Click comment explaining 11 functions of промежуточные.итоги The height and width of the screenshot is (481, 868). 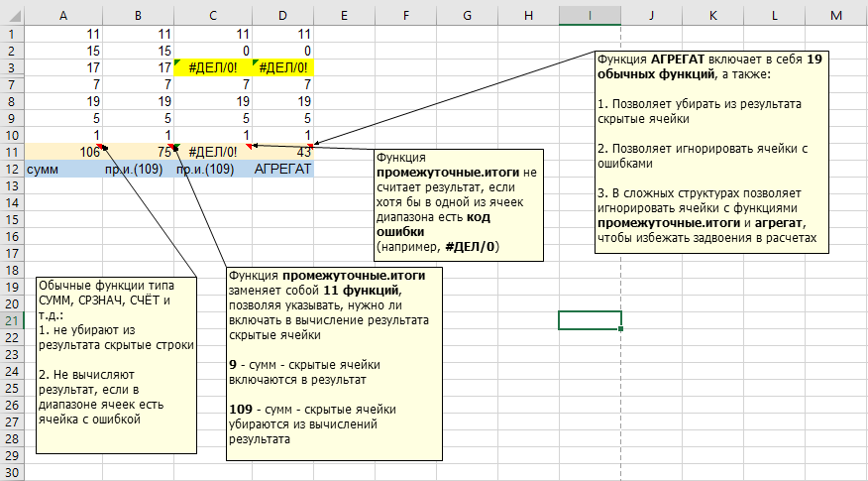(x=334, y=364)
